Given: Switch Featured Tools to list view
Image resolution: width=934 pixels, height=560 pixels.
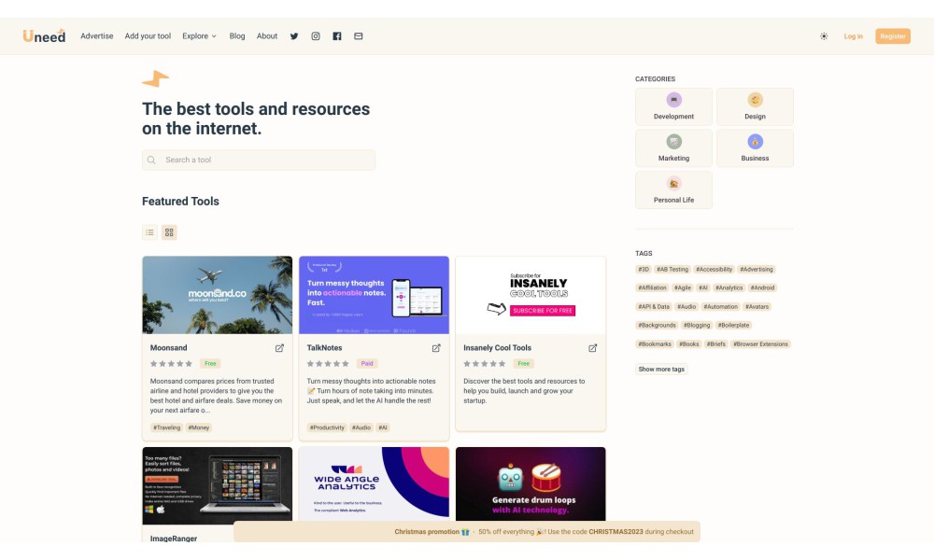Looking at the screenshot, I should point(149,232).
